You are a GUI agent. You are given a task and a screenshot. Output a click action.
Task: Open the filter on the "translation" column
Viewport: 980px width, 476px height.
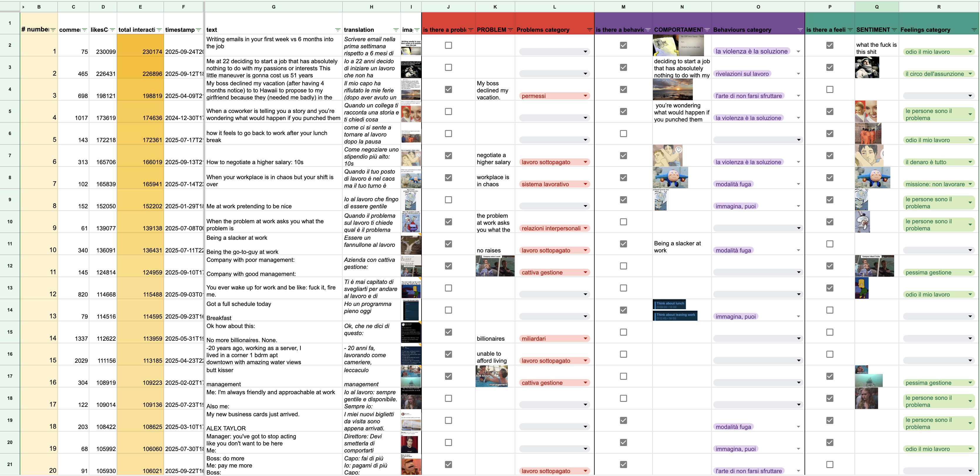pos(396,30)
